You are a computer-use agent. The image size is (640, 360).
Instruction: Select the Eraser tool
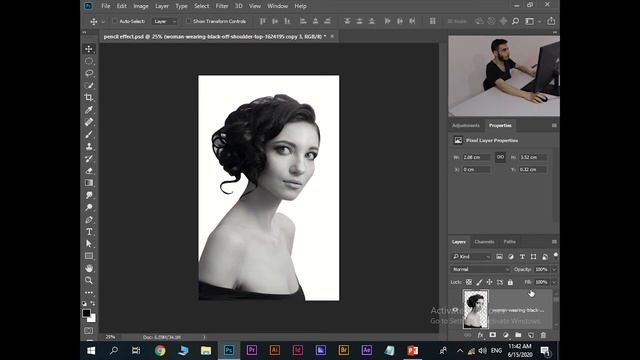pyautogui.click(x=89, y=171)
